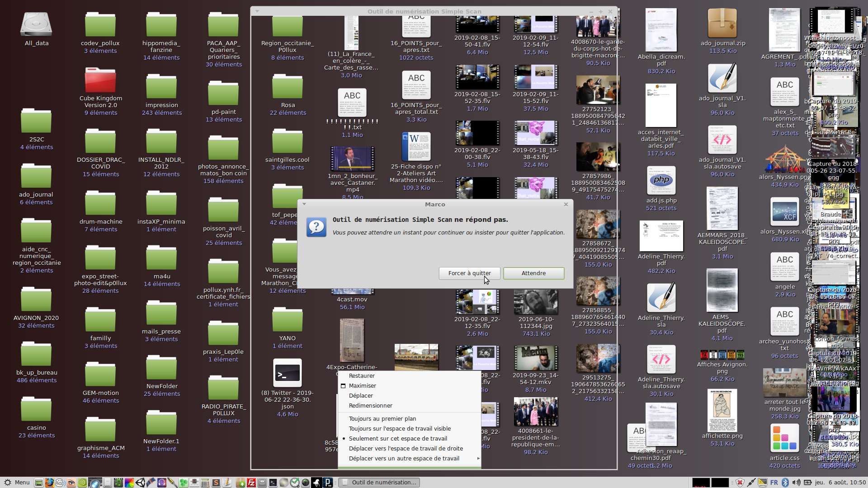Screen dimensions: 868x488
Task: Click the calculator icon in the taskbar
Action: 205,483
